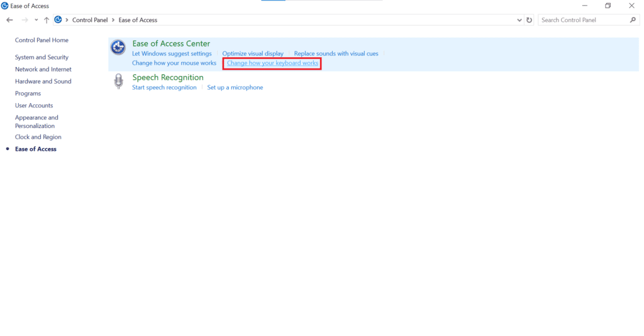Open Optimize visual display link
This screenshot has width=644, height=336.
pyautogui.click(x=253, y=54)
